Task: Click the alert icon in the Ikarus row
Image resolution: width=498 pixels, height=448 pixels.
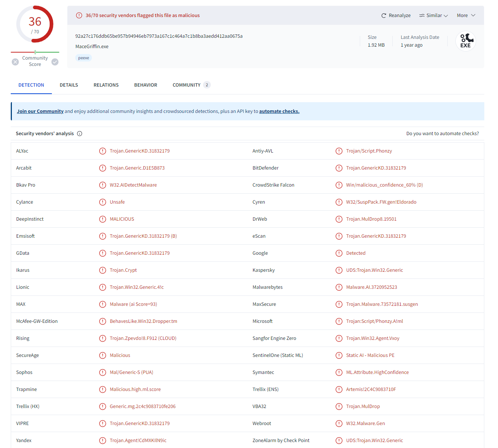Action: (103, 270)
